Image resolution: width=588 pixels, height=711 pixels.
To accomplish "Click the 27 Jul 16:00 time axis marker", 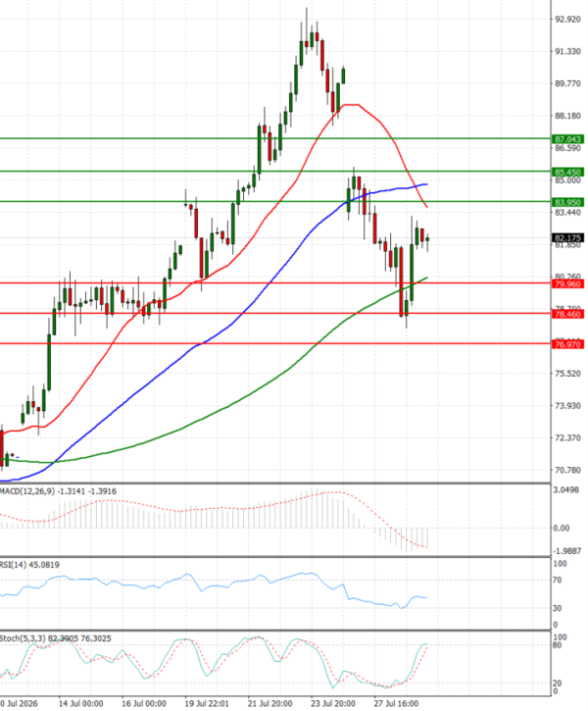I will coord(396,703).
